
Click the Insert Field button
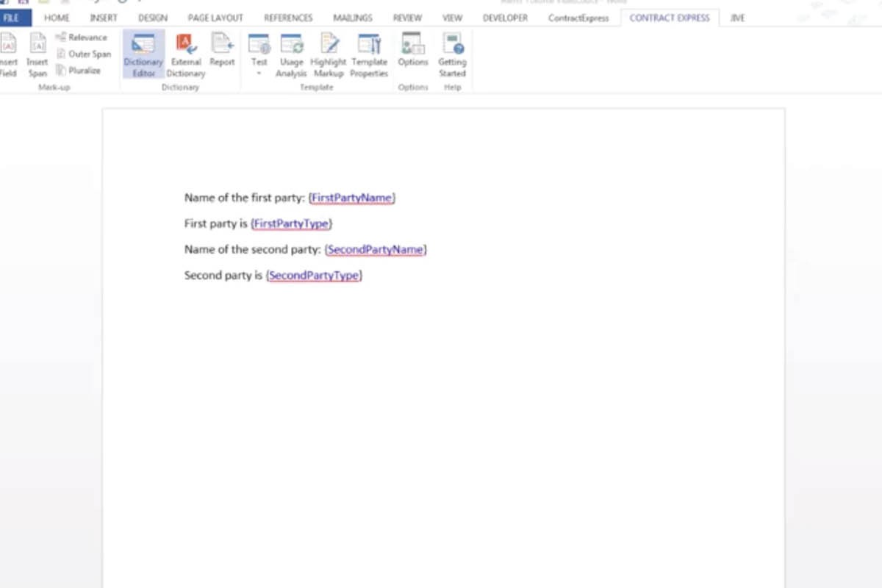8,55
